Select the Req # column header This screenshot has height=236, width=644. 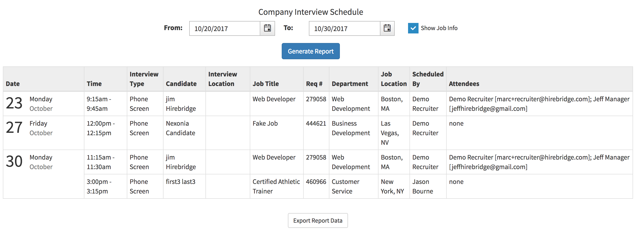pos(314,84)
